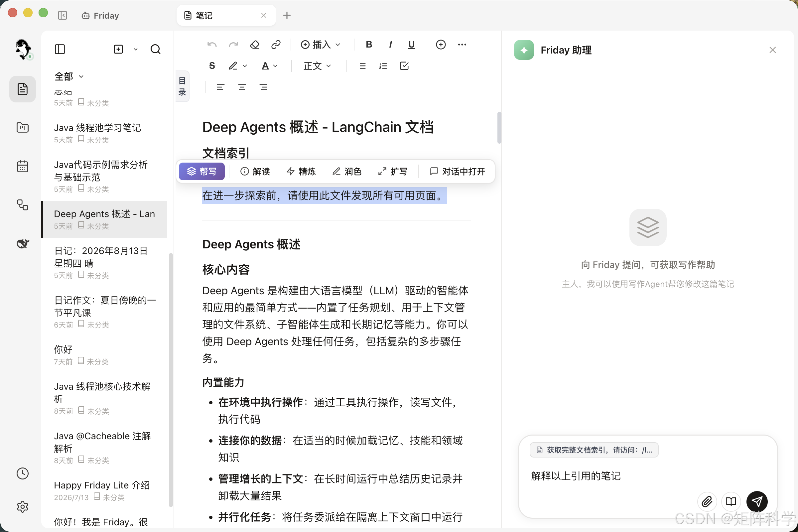Toggle the 目录 outline panel
Screen dimensions: 798x532
click(x=182, y=86)
